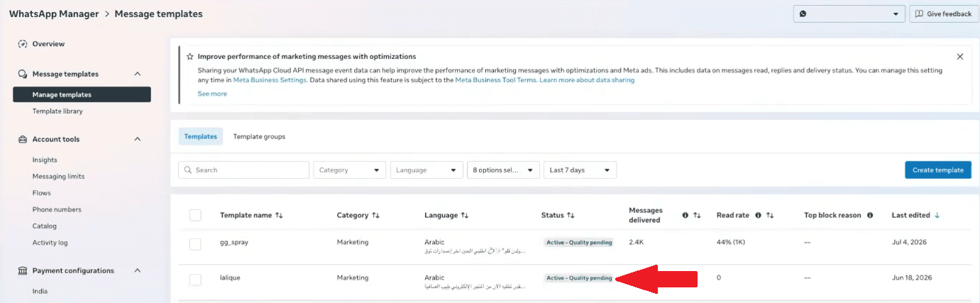The width and height of the screenshot is (980, 303).
Task: Dismiss the optimizations banner with X
Action: 960,56
